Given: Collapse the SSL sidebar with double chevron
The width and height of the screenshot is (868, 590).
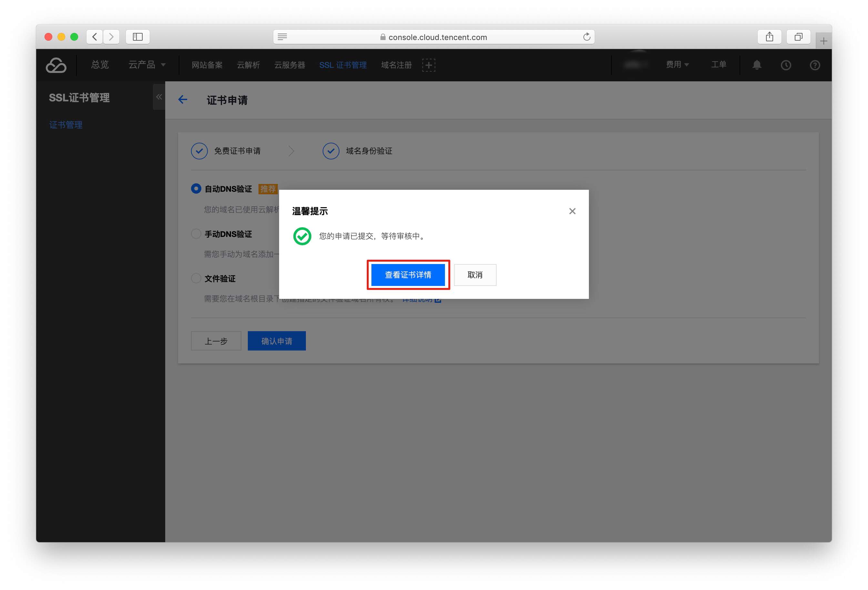Looking at the screenshot, I should tap(159, 97).
